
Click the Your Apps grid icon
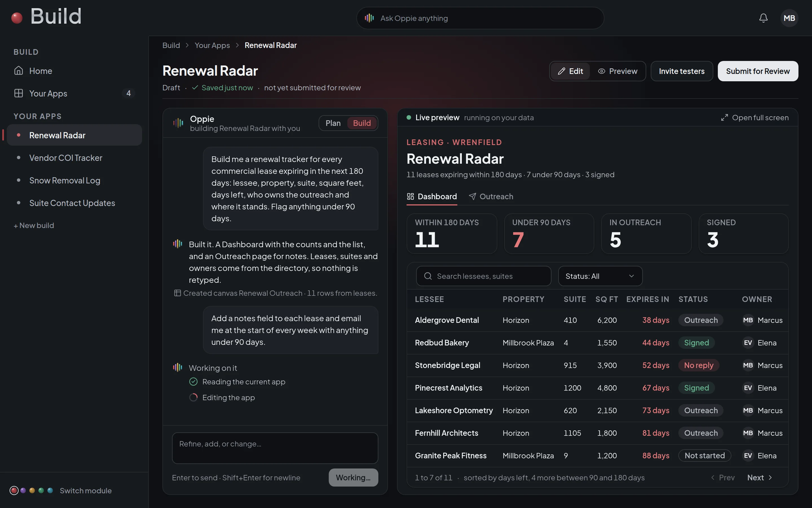(x=19, y=93)
